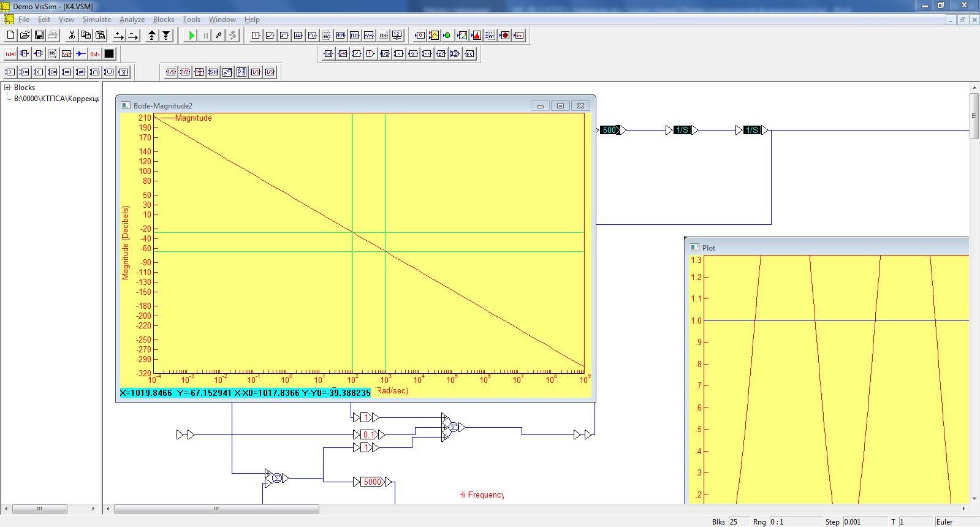The height and width of the screenshot is (527, 980).
Task: Select the 5000 gain block
Action: coord(372,482)
